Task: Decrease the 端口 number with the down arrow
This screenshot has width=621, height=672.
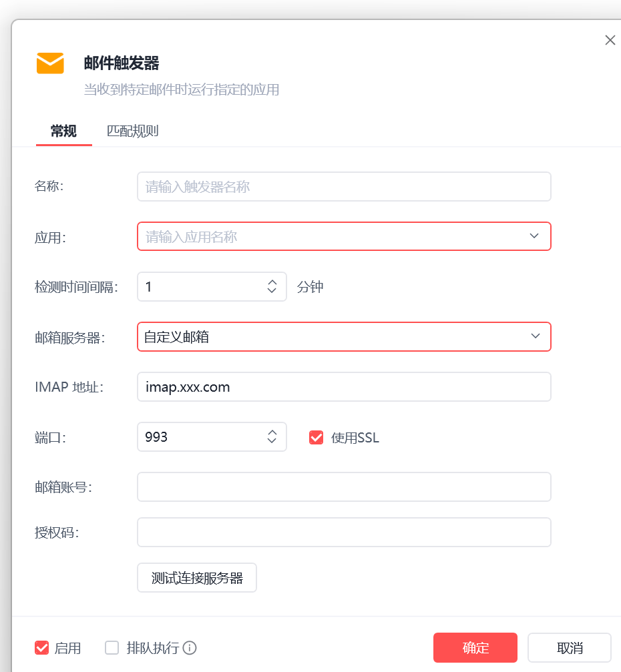Action: [272, 440]
